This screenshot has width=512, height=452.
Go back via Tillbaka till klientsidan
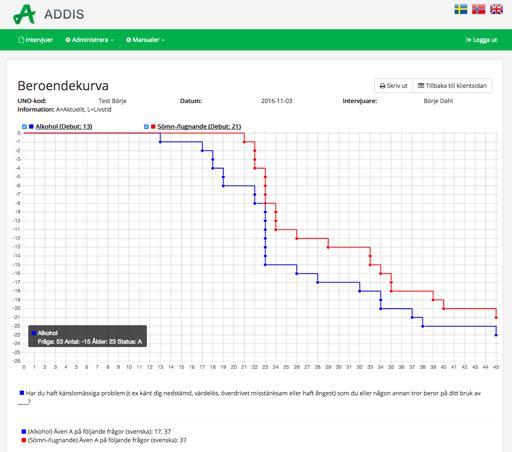coord(452,86)
